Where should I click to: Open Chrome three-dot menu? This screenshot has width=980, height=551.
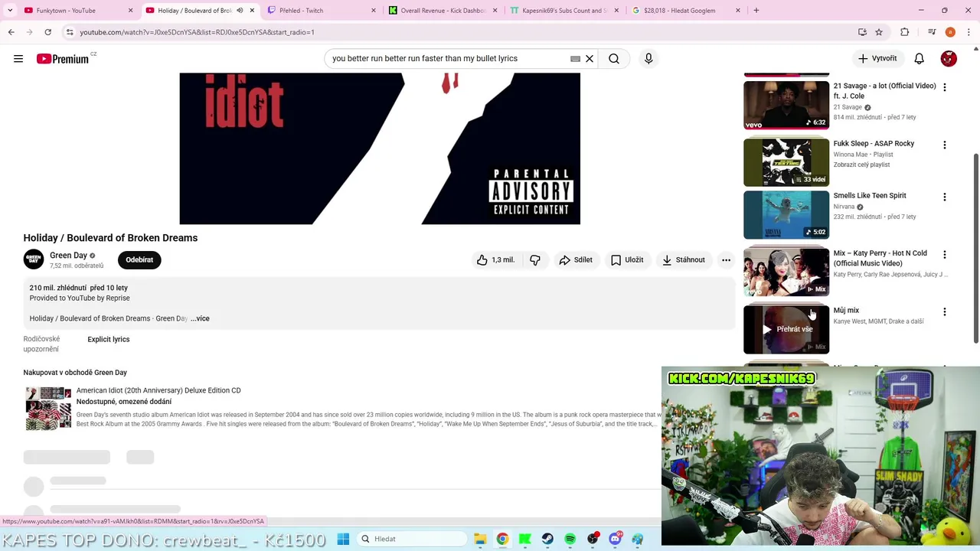click(x=967, y=32)
